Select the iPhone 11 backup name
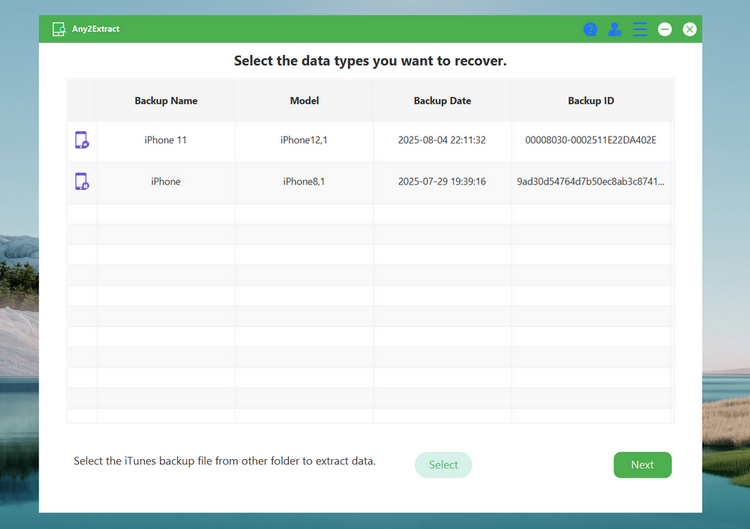Viewport: 750px width, 529px height. pyautogui.click(x=166, y=140)
